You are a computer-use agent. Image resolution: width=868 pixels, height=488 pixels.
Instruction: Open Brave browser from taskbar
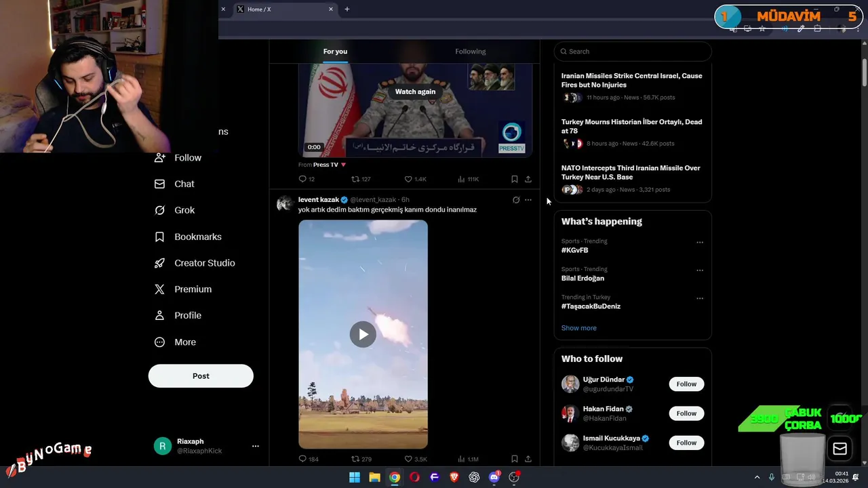click(454, 477)
